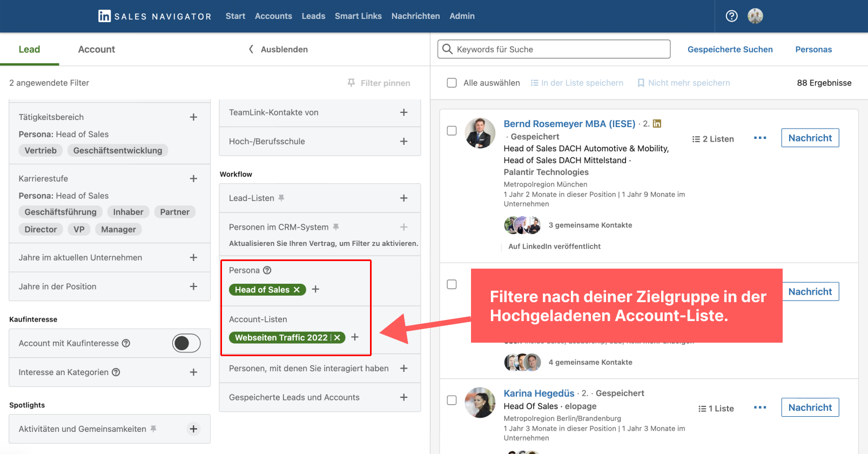The height and width of the screenshot is (454, 868).
Task: Open the user profile avatar menu
Action: pos(755,16)
